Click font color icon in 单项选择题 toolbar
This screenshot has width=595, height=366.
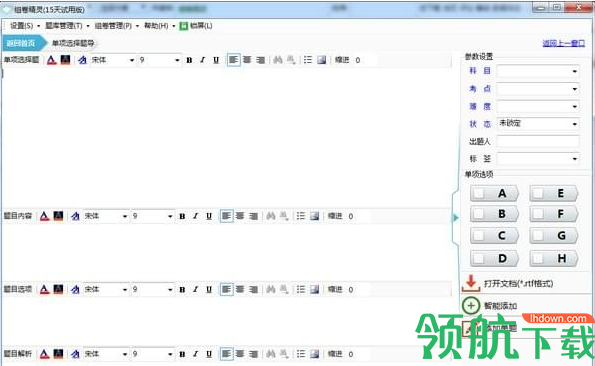tap(52, 60)
